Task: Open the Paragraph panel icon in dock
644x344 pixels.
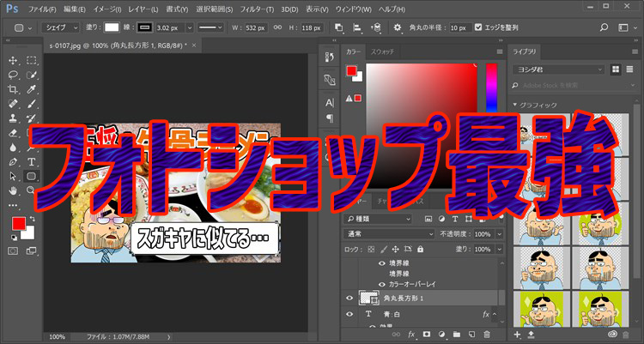Action: [330, 118]
